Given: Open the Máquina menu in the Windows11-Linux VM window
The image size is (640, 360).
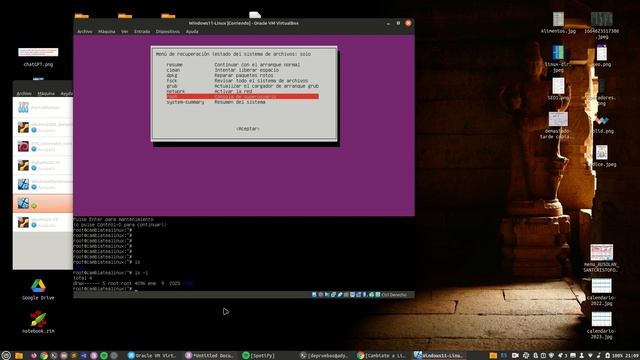Looking at the screenshot, I should 107,31.
